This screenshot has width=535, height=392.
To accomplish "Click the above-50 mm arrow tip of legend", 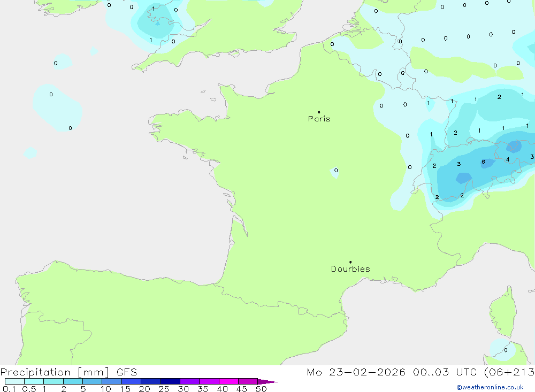I will tap(267, 381).
